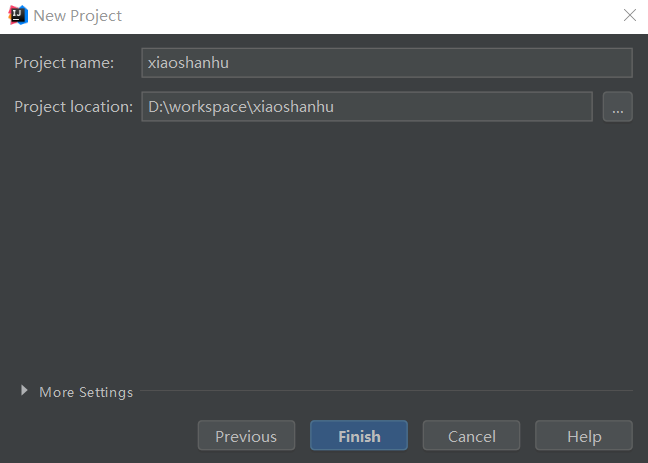Click the More Settings label text
The height and width of the screenshot is (463, 648).
coord(85,392)
